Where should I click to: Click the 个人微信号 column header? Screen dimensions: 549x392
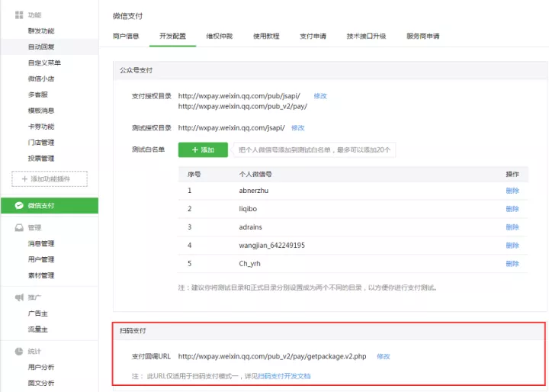tap(255, 174)
